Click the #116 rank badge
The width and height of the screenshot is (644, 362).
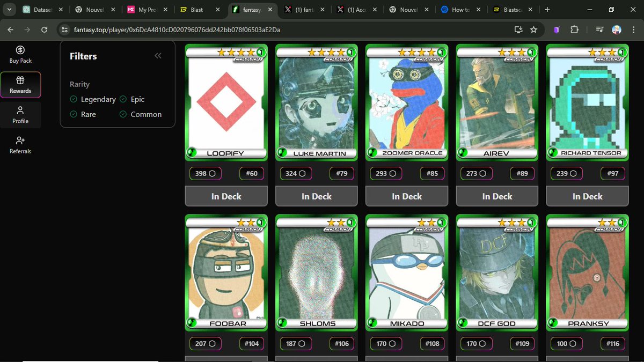coord(612,343)
